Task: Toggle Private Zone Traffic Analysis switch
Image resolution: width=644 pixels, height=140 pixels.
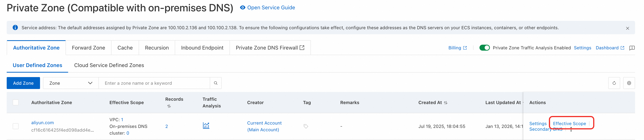Action: click(x=484, y=48)
